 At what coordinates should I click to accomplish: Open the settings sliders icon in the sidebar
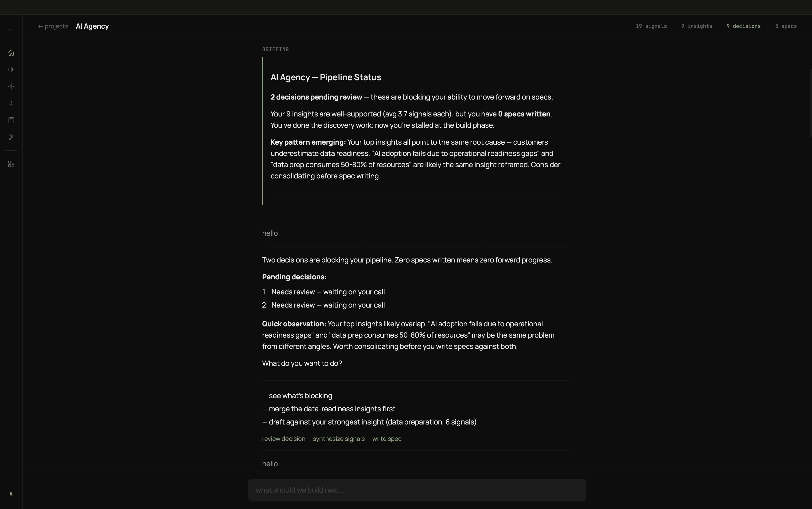pos(11,137)
